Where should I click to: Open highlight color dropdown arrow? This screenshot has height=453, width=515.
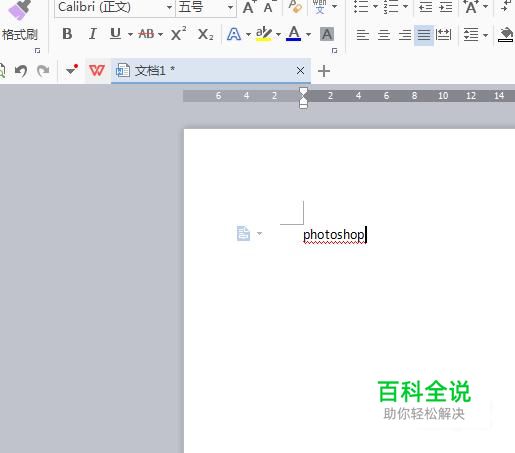(278, 34)
